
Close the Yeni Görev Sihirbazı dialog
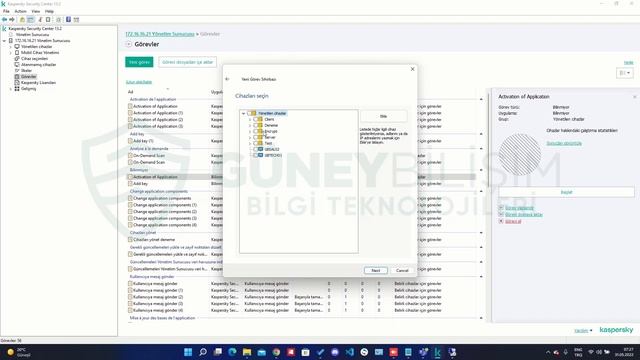412,69
